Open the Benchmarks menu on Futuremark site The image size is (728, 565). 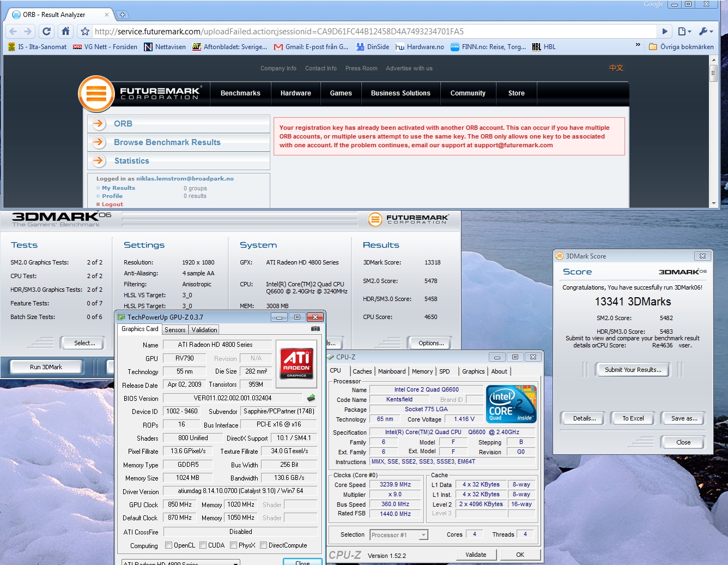pos(240,93)
